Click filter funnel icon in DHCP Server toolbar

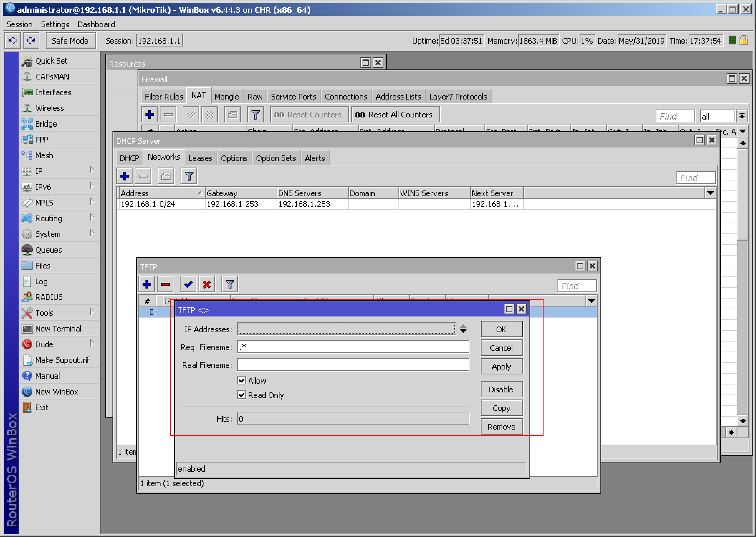189,176
